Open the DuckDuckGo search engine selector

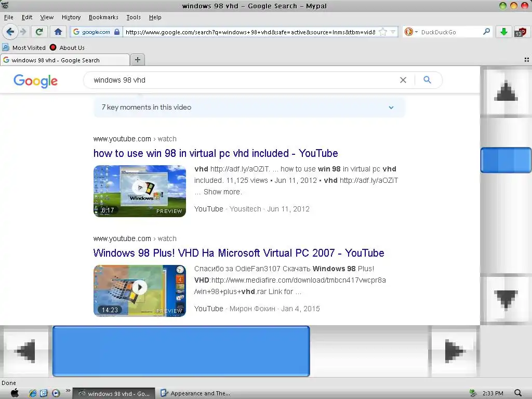410,32
